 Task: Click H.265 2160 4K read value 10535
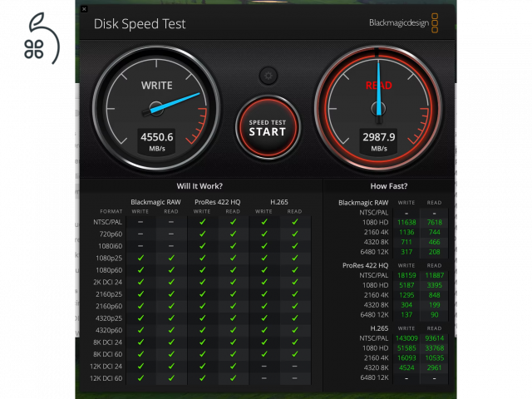pyautogui.click(x=434, y=357)
